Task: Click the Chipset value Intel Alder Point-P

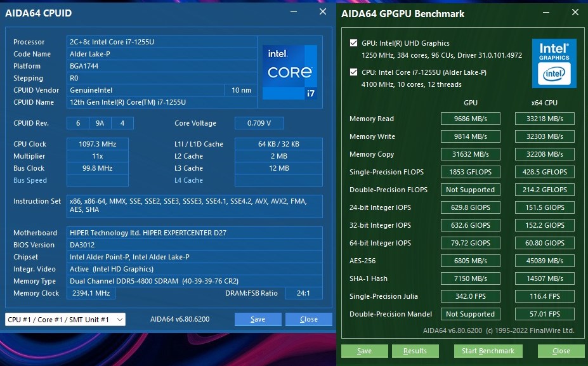Action: [195, 257]
